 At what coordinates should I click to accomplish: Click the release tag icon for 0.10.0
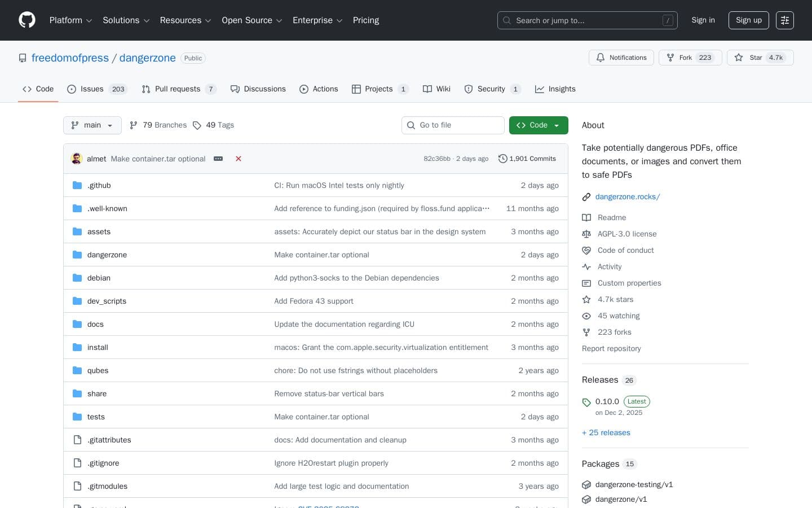click(586, 402)
